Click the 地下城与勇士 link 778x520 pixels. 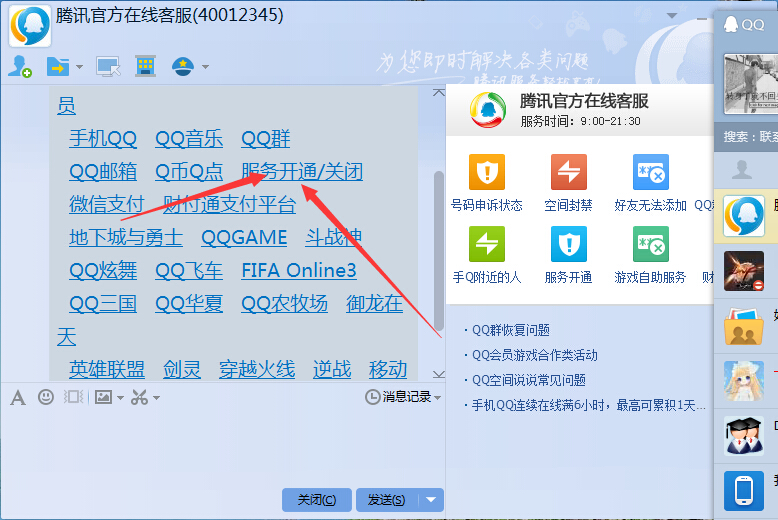(x=126, y=238)
